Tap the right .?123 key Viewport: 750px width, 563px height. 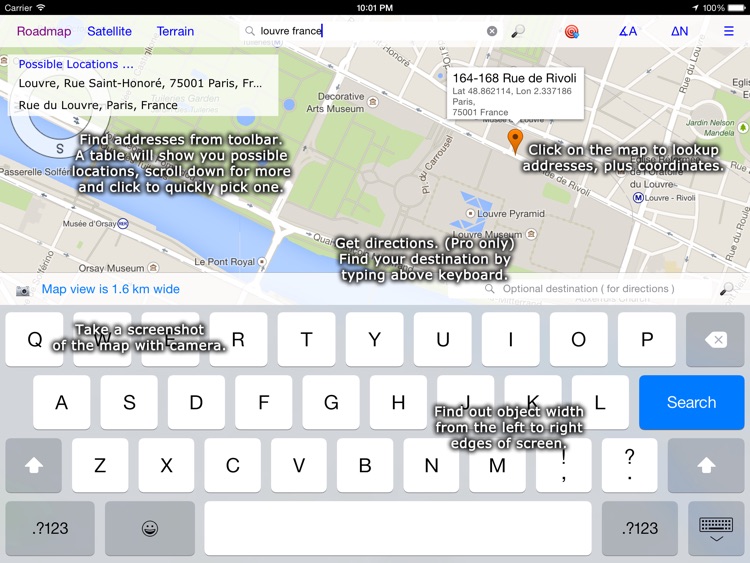pos(640,528)
